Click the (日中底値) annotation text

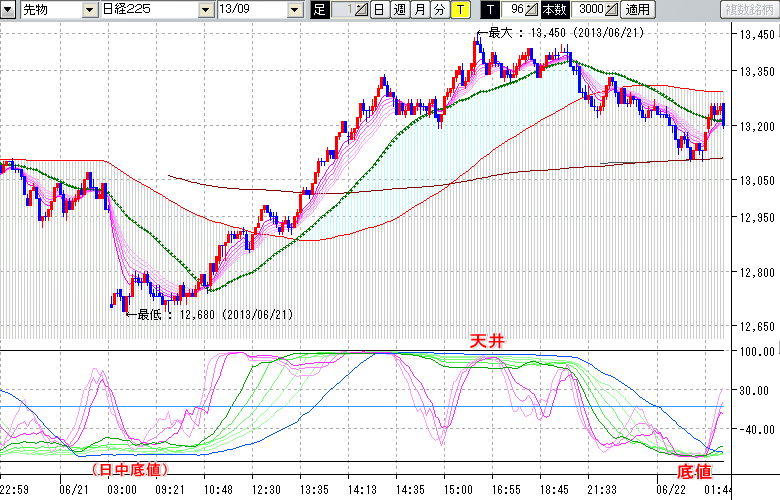(127, 468)
